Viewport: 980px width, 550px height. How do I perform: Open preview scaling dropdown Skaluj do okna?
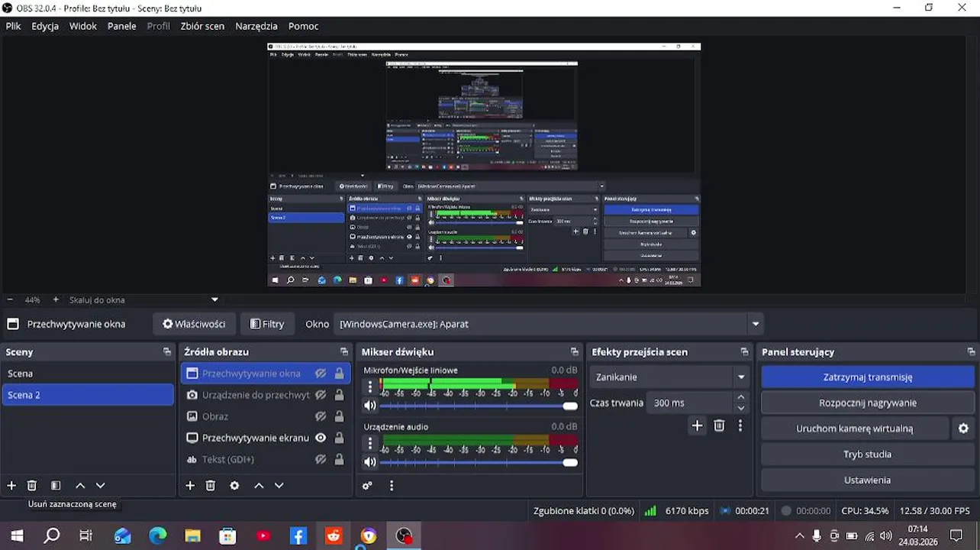(x=214, y=299)
